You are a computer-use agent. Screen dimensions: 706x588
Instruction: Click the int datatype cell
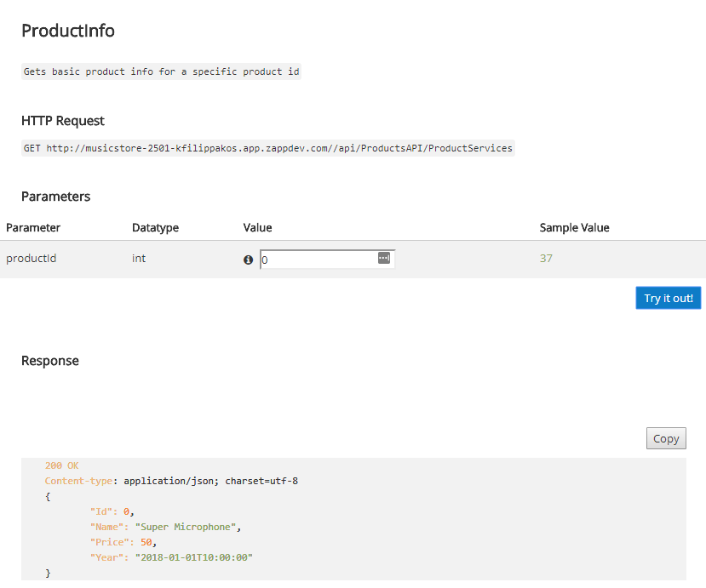point(139,258)
